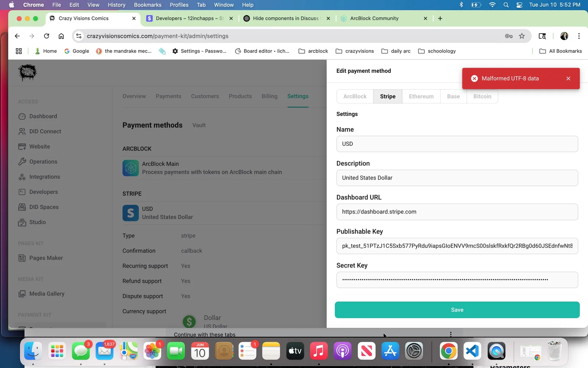
Task: Click the Secret Key field
Action: coord(457,280)
